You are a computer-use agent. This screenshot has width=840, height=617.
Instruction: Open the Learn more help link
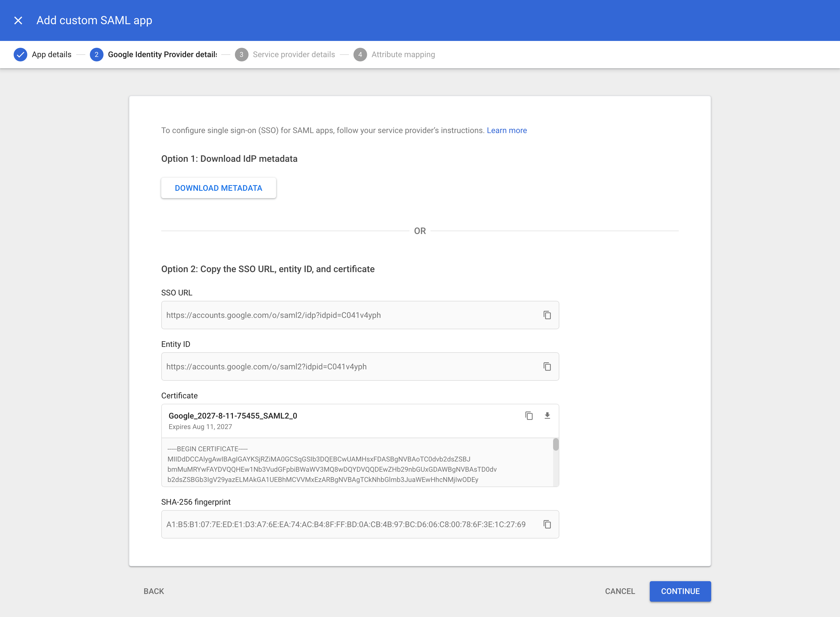[x=506, y=130]
